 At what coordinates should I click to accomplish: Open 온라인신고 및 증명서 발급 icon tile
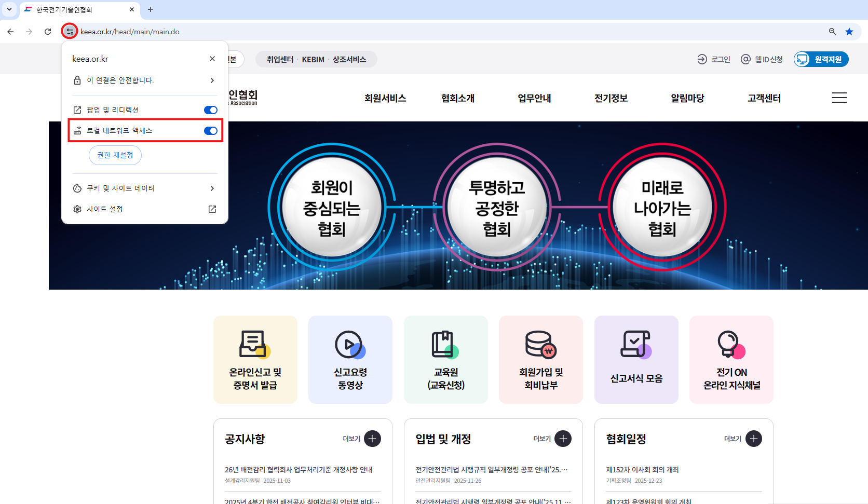[255, 359]
